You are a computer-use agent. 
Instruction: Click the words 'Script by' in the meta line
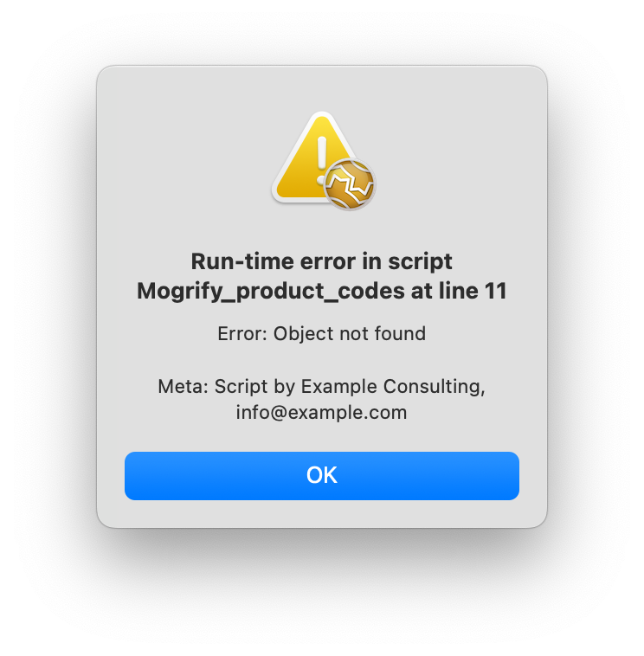254,387
